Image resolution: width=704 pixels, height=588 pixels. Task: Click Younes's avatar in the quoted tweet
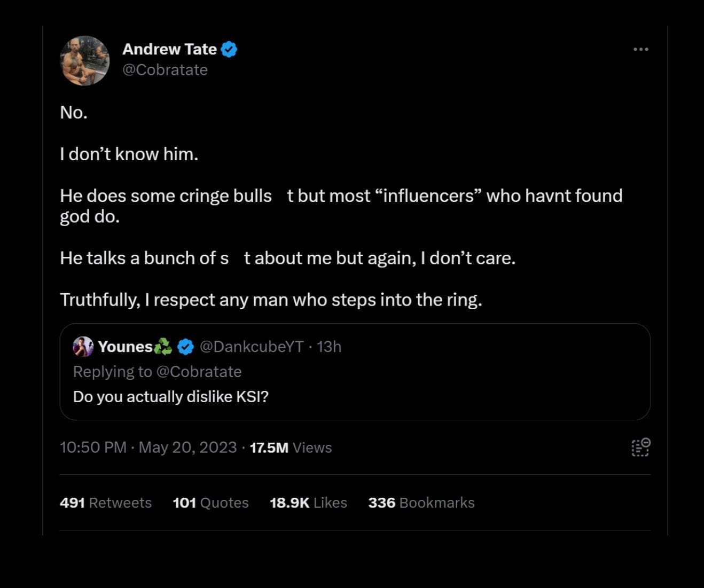coord(83,346)
